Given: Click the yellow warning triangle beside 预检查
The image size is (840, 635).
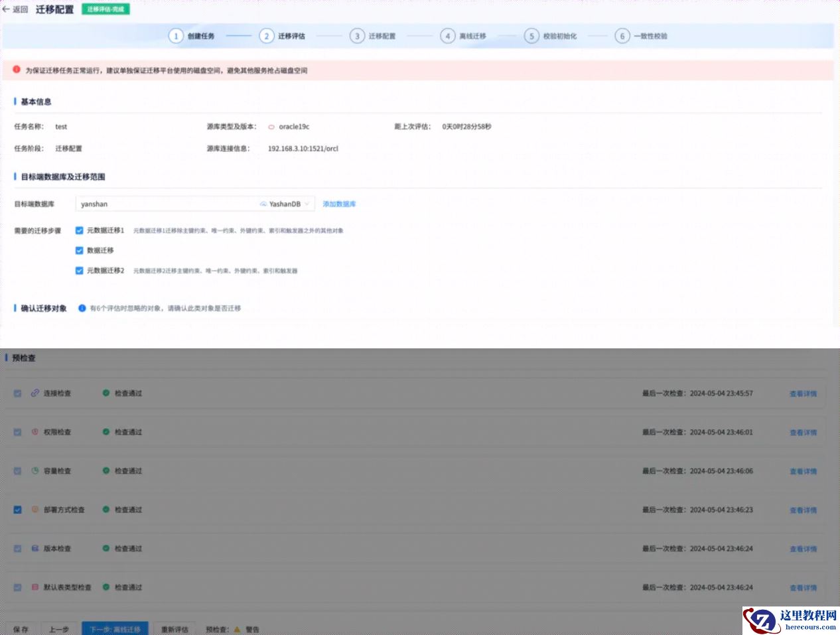Looking at the screenshot, I should [x=237, y=629].
